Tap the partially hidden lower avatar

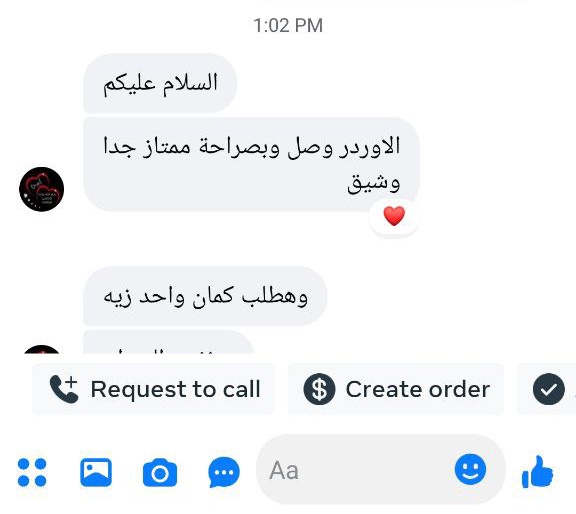(42, 349)
